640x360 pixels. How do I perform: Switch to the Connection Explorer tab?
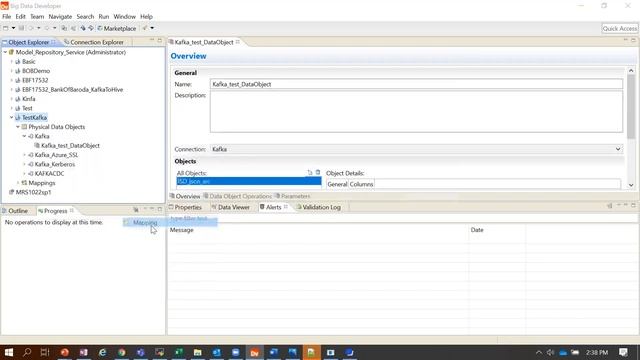pyautogui.click(x=94, y=42)
